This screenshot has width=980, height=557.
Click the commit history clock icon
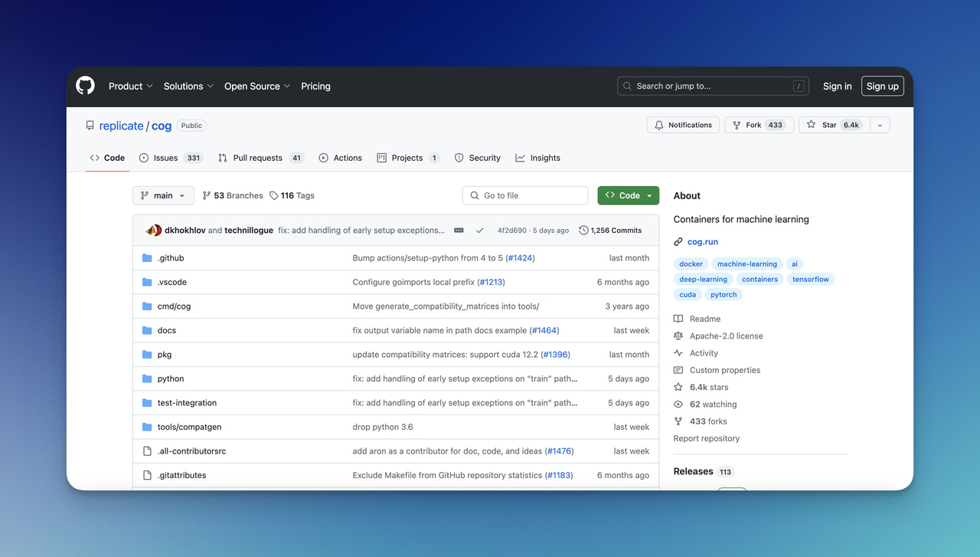(x=583, y=230)
